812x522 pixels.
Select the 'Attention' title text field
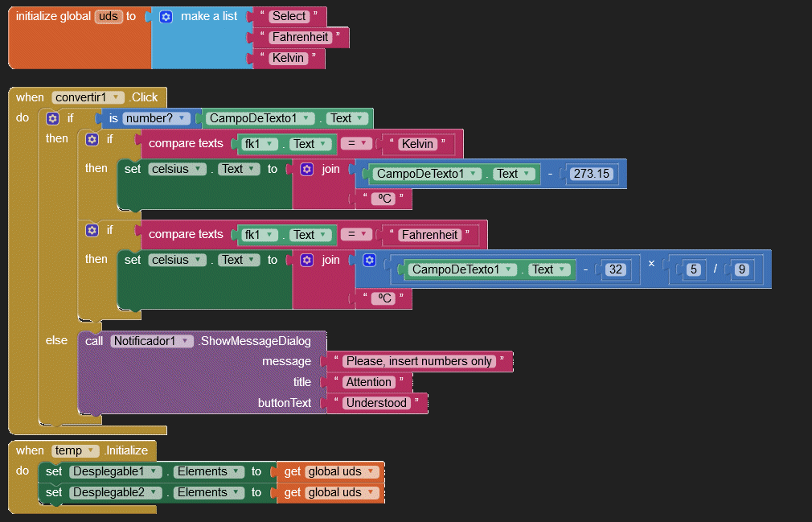369,382
